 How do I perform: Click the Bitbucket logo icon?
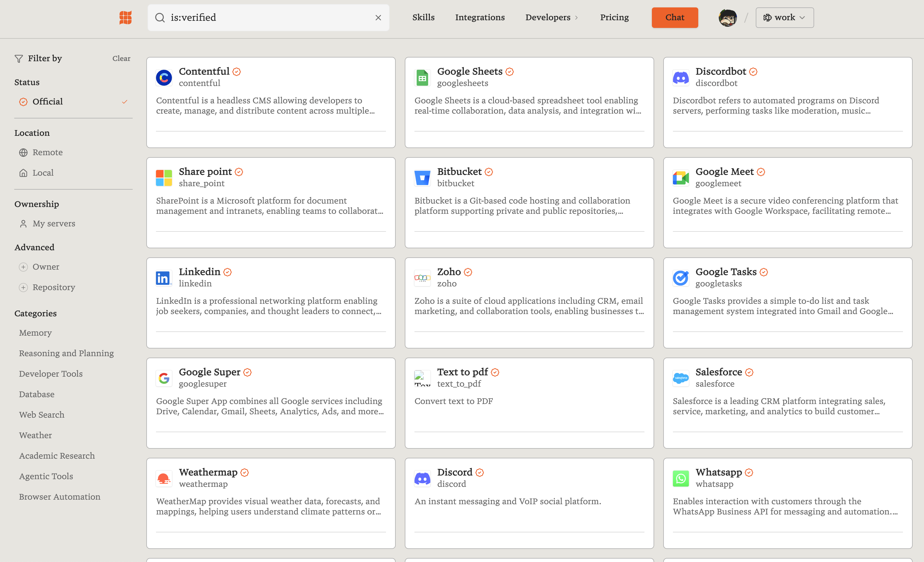[422, 178]
